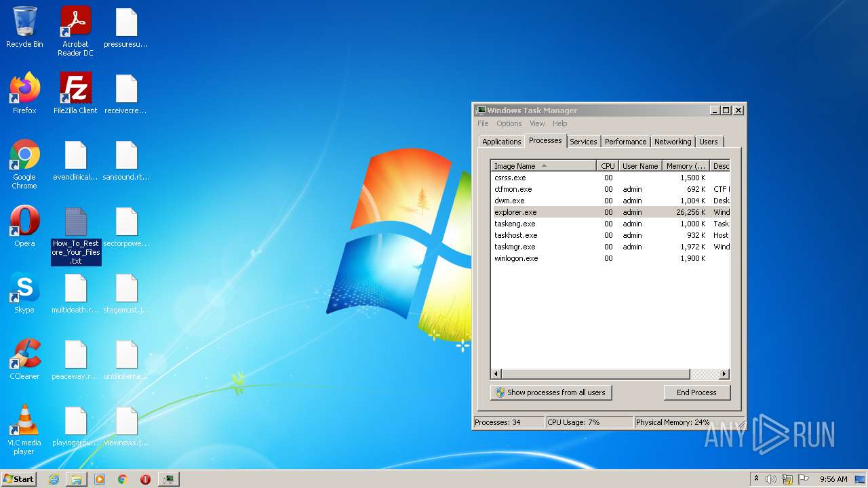
Task: Select the playingarou... file on desktop
Action: (x=75, y=426)
